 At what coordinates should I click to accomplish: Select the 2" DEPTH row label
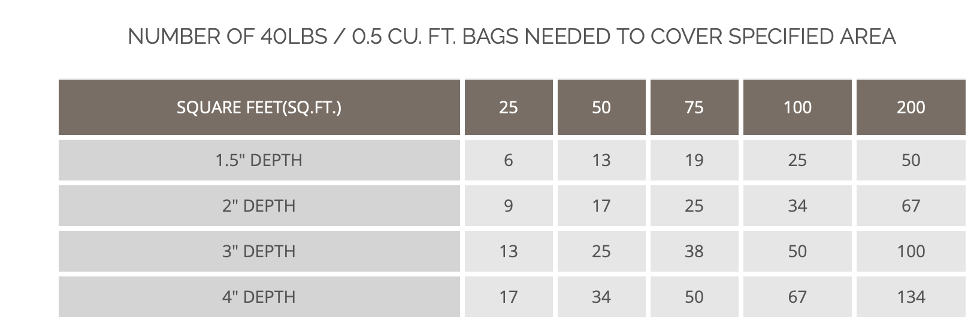point(259,206)
